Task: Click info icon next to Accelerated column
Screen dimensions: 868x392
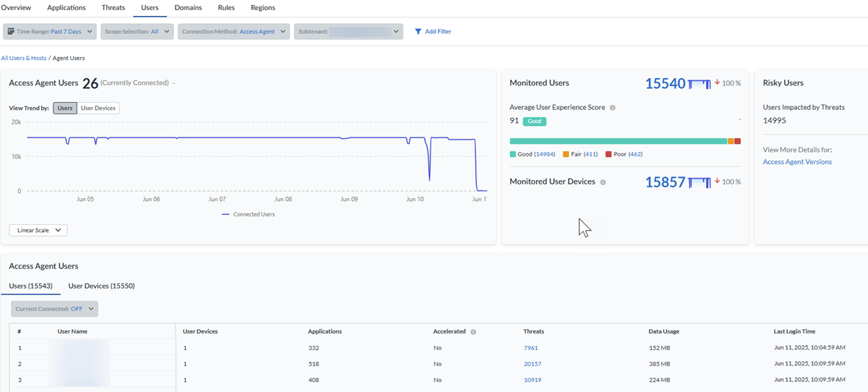Action: (473, 332)
